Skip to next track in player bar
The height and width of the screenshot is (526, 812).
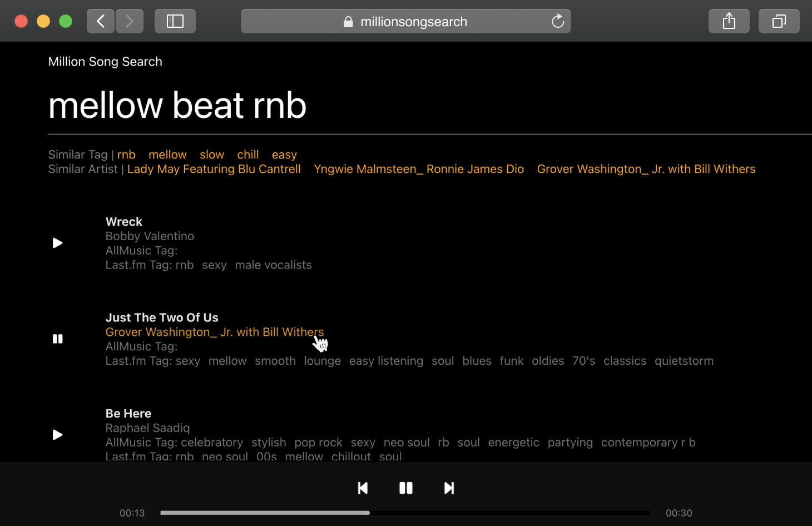click(x=449, y=488)
